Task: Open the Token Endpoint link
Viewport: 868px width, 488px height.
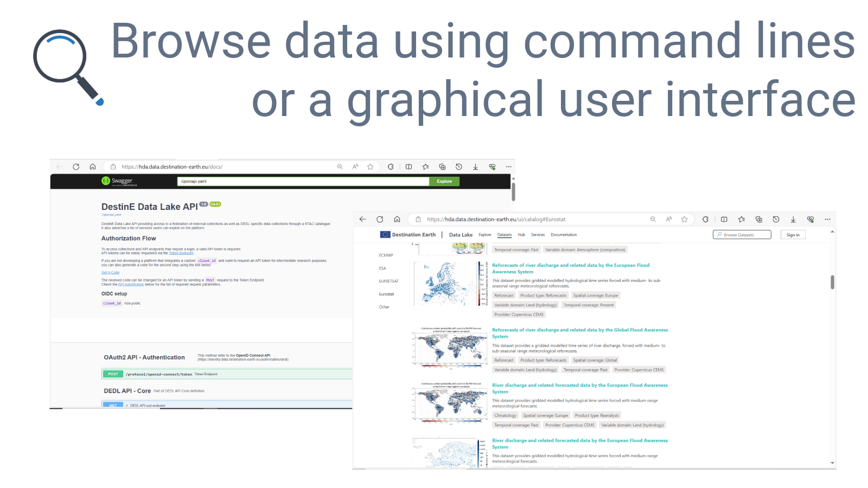Action: 181,253
